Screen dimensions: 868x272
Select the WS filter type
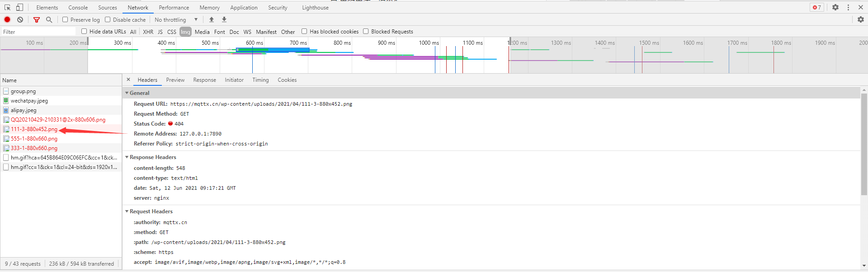point(247,32)
